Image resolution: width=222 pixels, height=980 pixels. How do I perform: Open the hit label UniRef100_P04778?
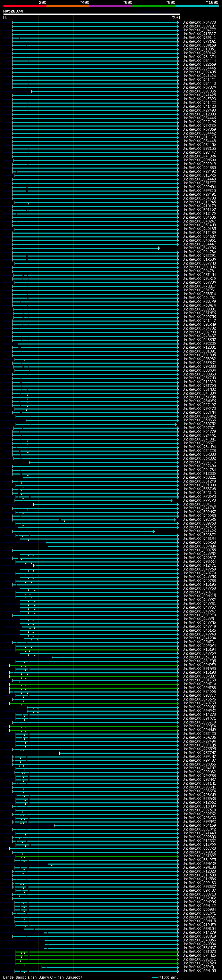(x=199, y=23)
